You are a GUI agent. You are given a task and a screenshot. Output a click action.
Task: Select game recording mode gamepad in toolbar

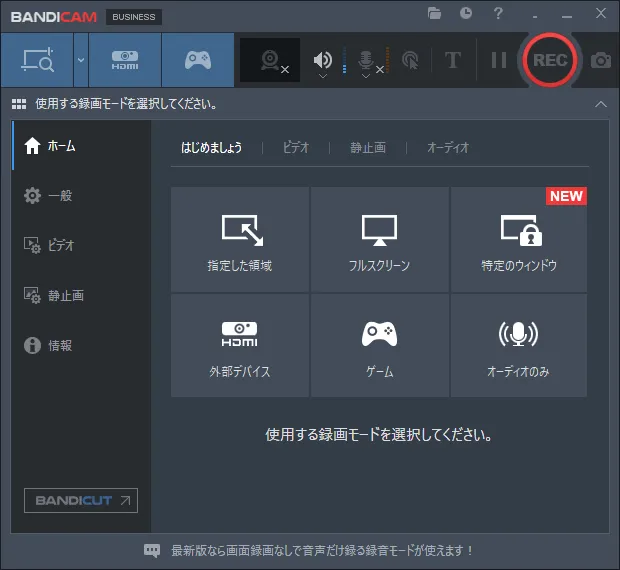point(198,60)
